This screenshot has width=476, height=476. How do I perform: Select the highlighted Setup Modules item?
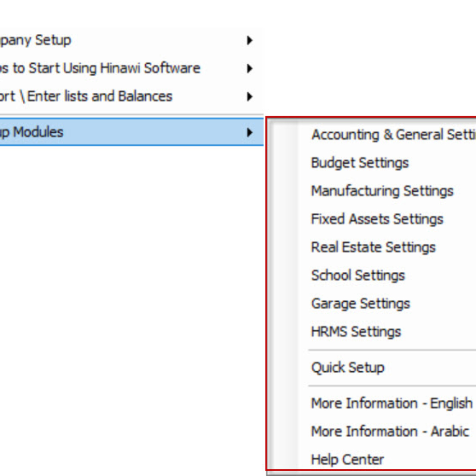click(131, 132)
